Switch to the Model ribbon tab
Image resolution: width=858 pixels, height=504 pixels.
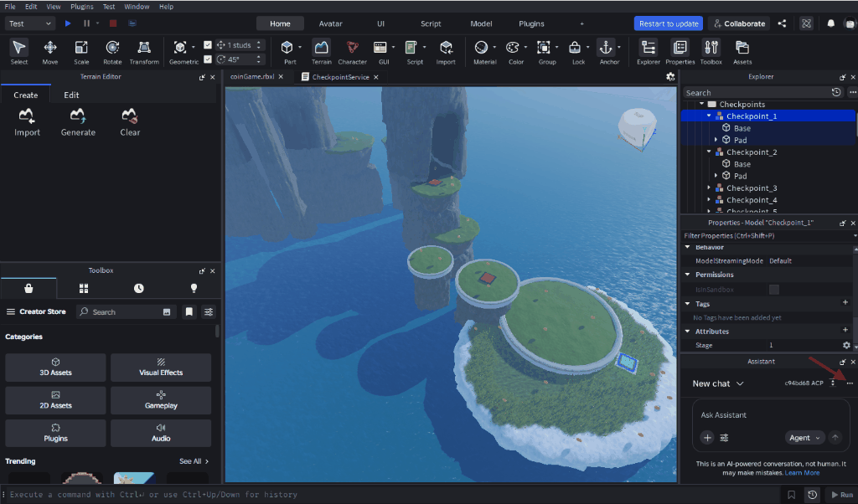click(x=481, y=23)
